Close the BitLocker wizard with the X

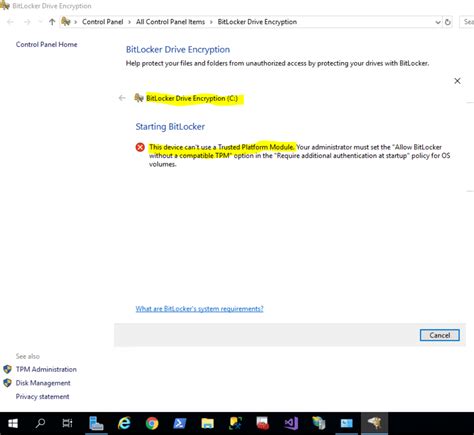click(x=457, y=81)
